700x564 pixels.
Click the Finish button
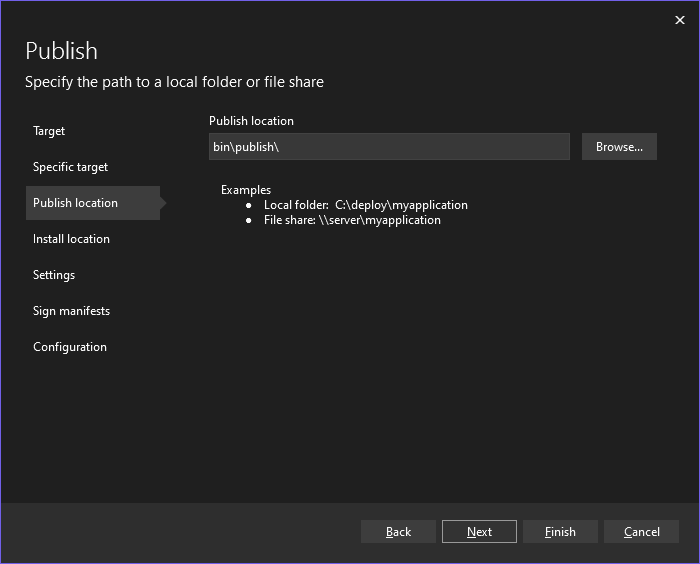coord(560,532)
